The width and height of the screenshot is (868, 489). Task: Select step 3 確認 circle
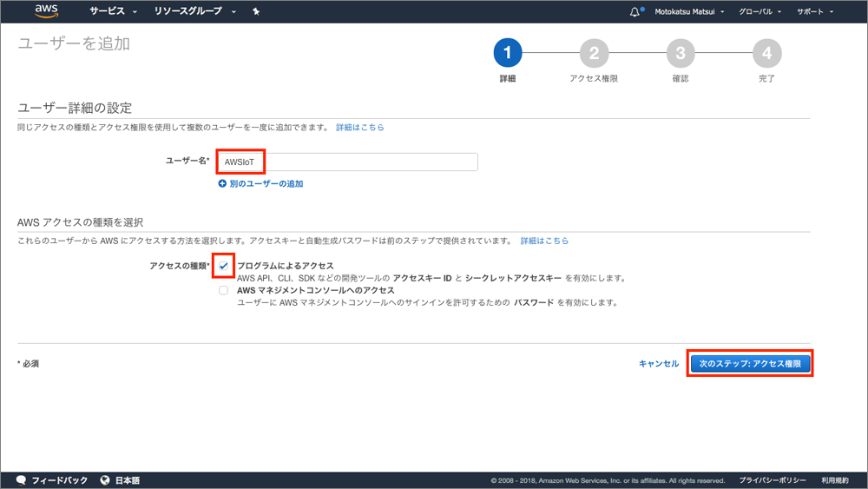(681, 53)
